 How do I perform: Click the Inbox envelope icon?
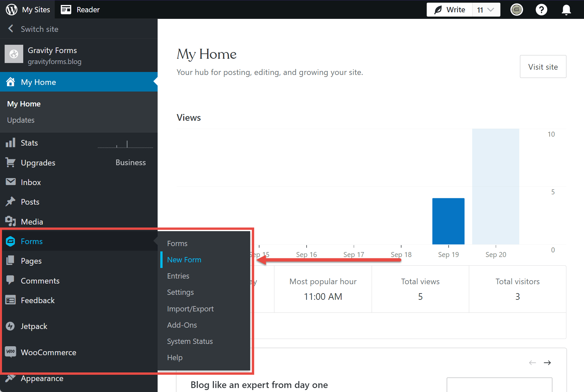point(11,182)
